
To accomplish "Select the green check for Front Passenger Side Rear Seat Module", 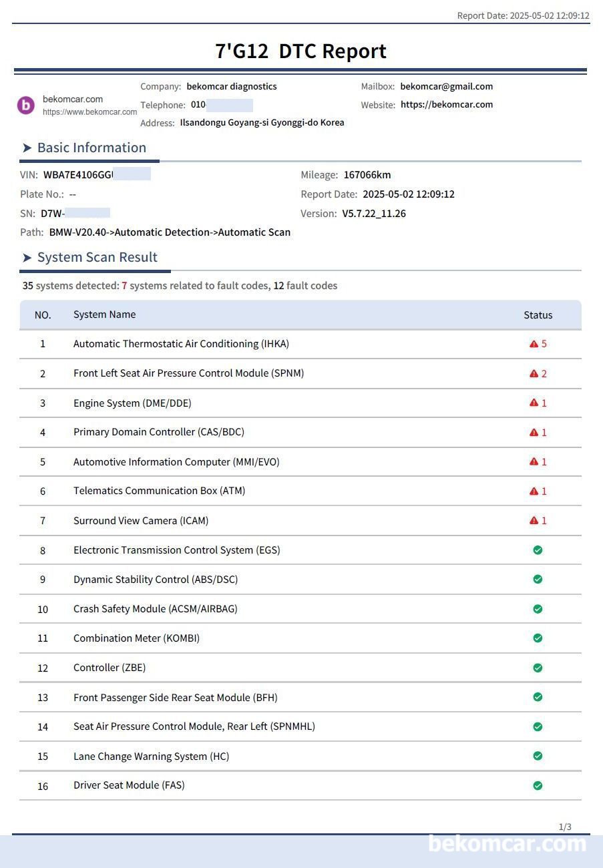I will [538, 697].
